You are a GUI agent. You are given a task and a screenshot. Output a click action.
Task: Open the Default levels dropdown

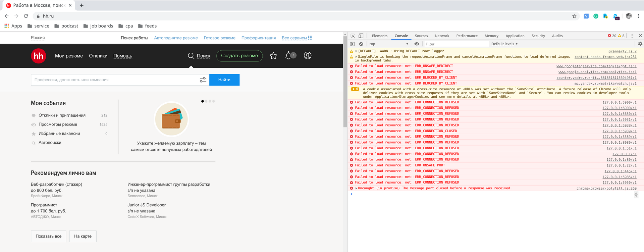point(504,44)
